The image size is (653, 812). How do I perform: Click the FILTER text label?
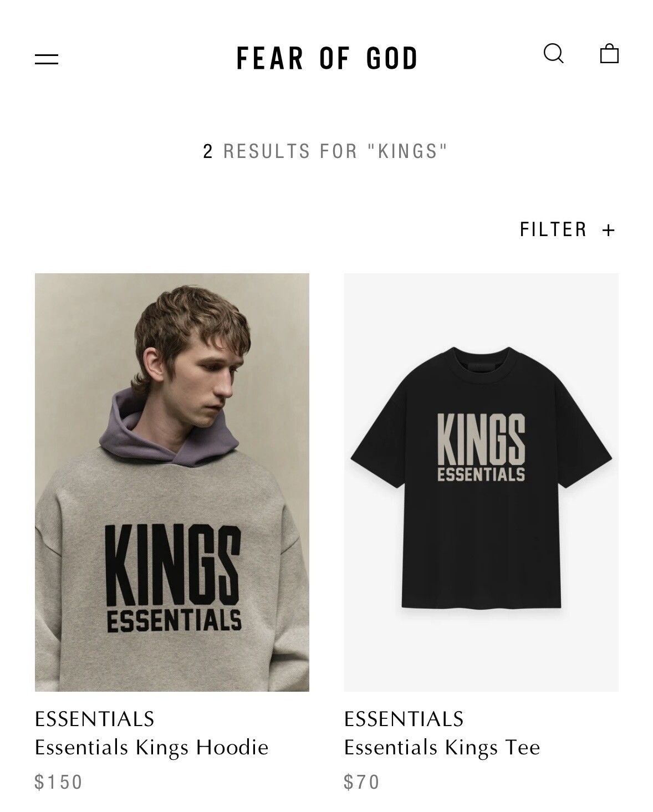553,229
